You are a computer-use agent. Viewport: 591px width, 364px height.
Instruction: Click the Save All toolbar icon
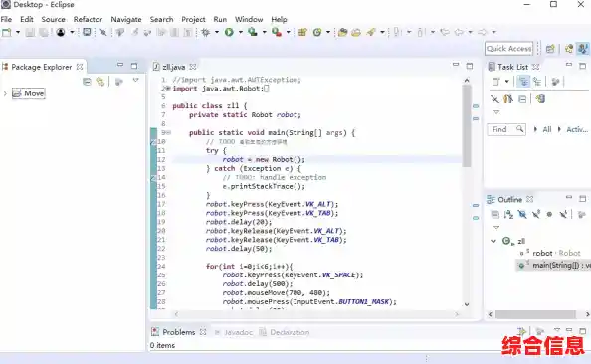(x=44, y=32)
